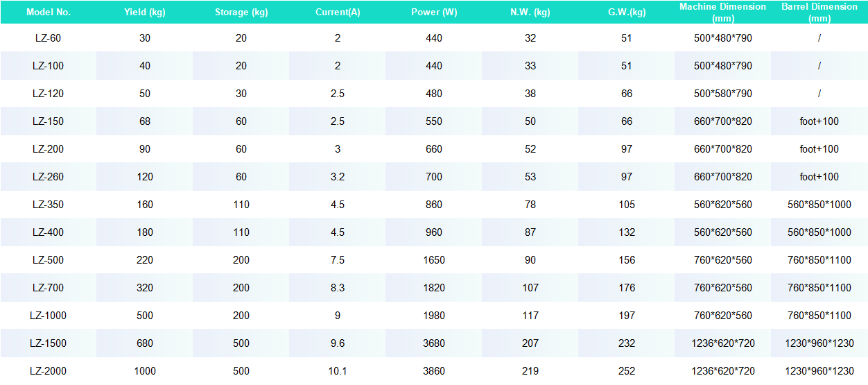The width and height of the screenshot is (868, 385).
Task: Click the 8.3 current value for LZ-700
Action: click(338, 288)
